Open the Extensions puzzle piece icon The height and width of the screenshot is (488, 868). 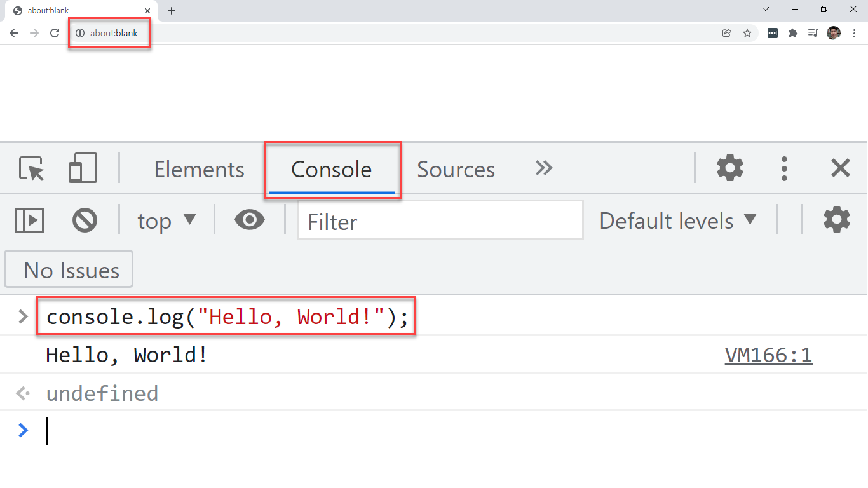792,33
